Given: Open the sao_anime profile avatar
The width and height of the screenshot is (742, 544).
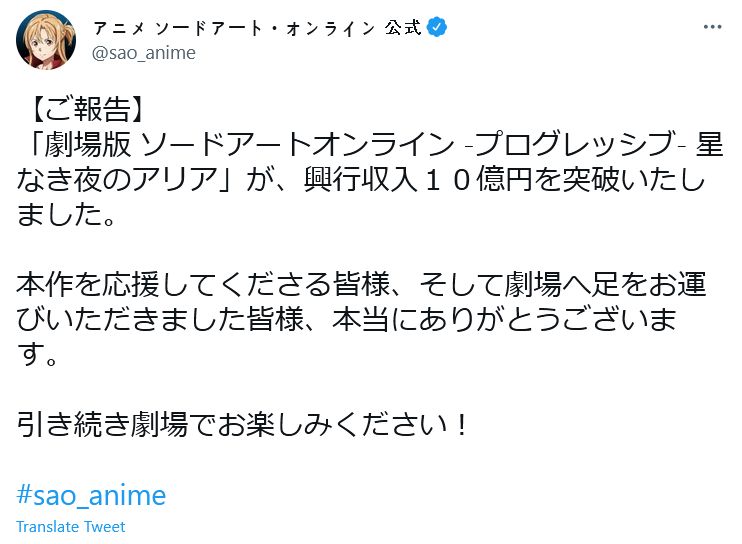Looking at the screenshot, I should coord(46,40).
